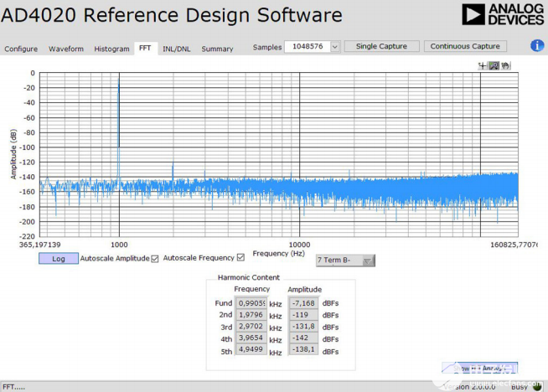This screenshot has width=548, height=392.
Task: Open the Samples count dropdown
Action: 334,47
